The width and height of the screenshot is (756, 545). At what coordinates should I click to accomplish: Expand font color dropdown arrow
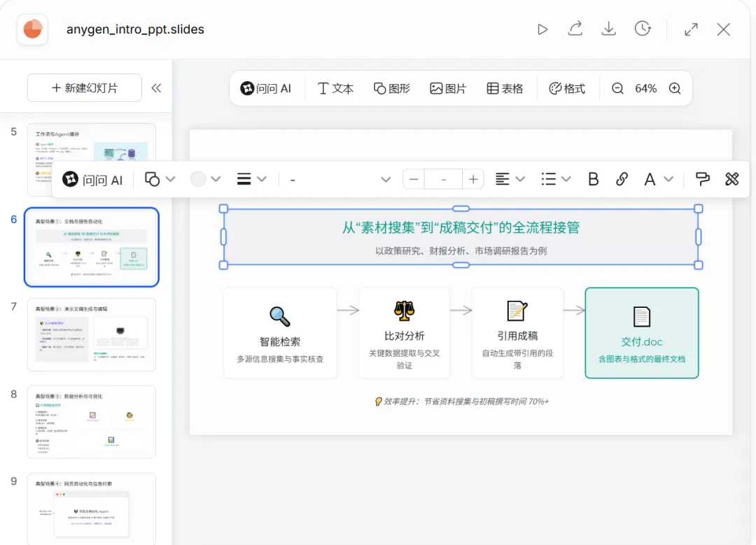pos(668,179)
